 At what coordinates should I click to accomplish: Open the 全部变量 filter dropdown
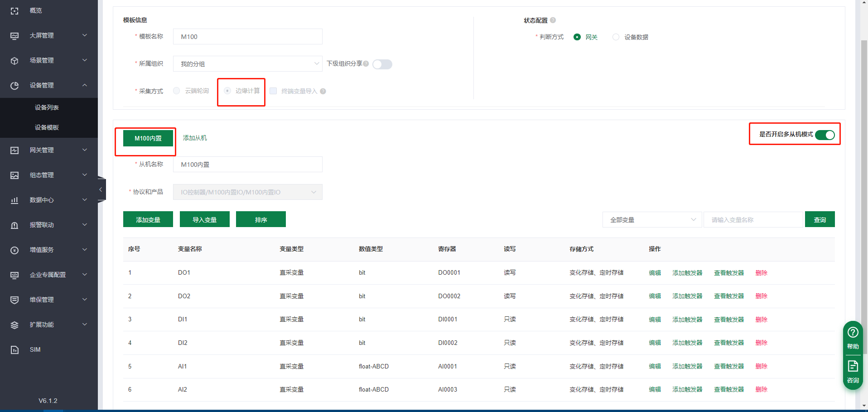pos(652,220)
